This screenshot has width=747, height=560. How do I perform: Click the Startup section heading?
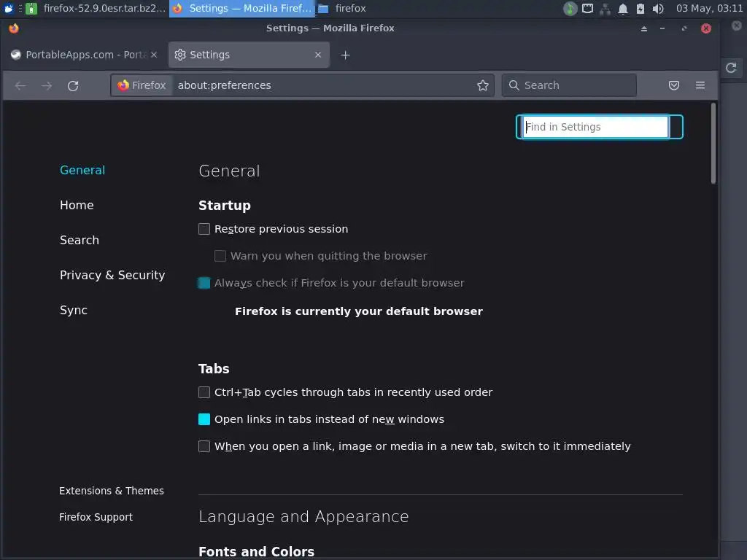coord(225,206)
